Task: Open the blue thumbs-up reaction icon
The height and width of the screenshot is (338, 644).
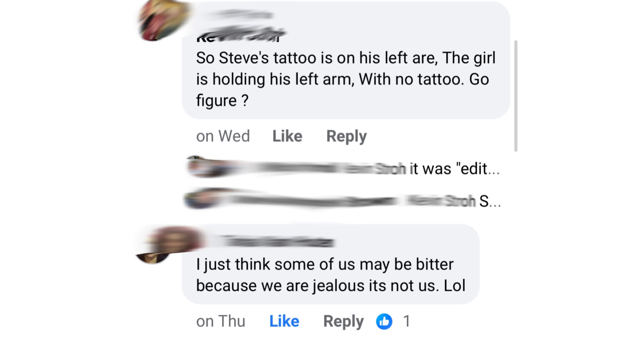Action: pyautogui.click(x=384, y=321)
